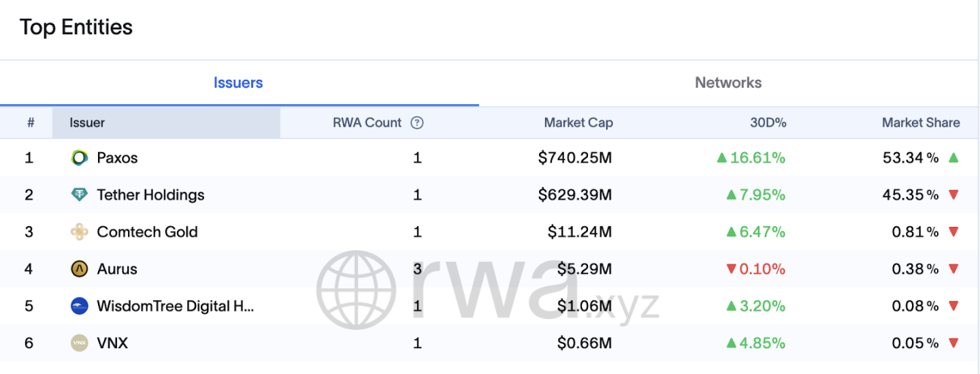Click the $11.24M market cap value
The width and height of the screenshot is (980, 374).
pos(580,232)
